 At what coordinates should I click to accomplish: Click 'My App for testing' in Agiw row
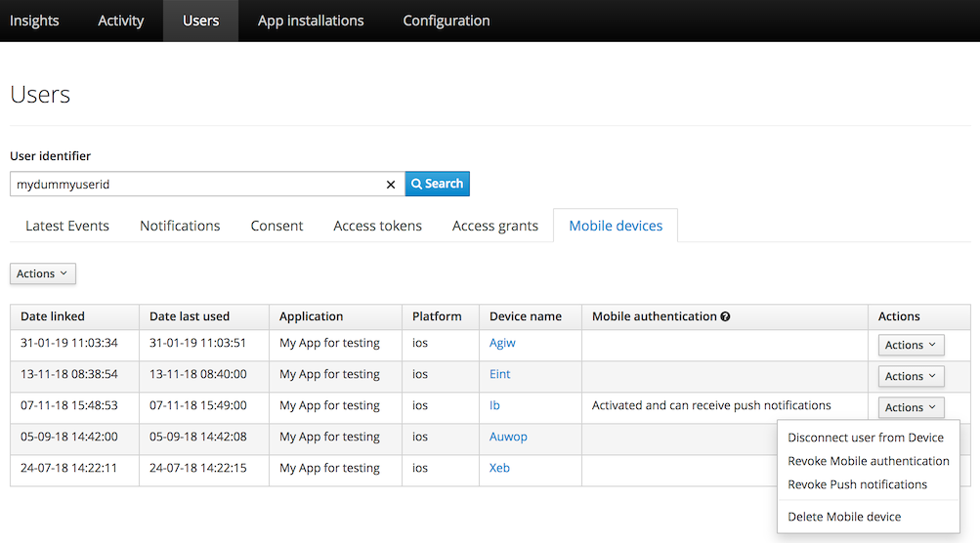(329, 343)
